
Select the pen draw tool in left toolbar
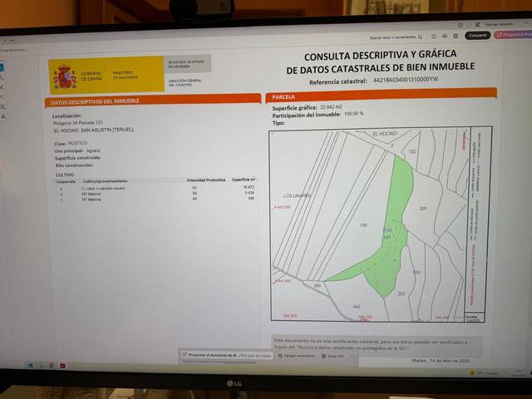[2, 87]
